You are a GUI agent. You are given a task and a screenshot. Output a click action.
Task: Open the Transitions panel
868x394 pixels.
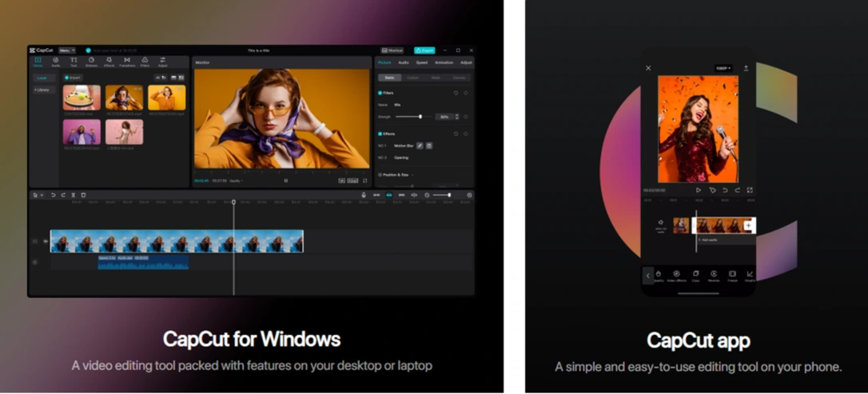click(x=127, y=62)
